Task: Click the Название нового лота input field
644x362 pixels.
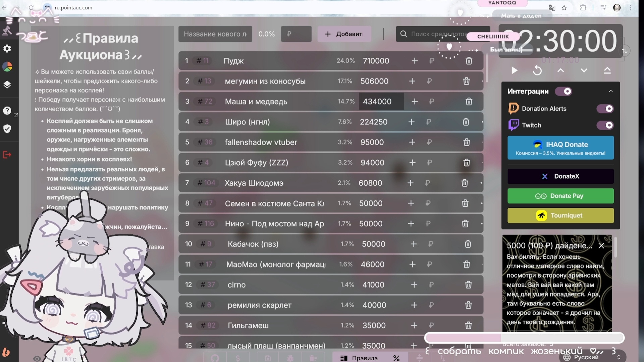Action: [x=215, y=34]
